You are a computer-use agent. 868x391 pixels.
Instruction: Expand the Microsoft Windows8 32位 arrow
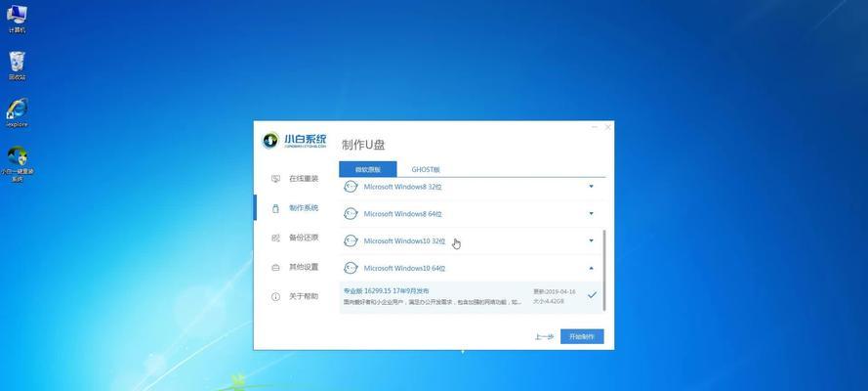pyautogui.click(x=592, y=186)
